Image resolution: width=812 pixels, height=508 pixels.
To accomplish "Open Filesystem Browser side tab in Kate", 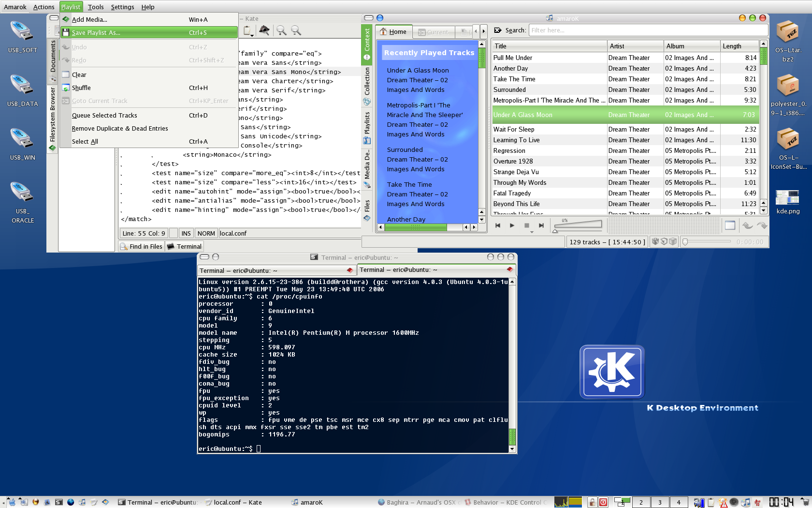I will coord(53,119).
